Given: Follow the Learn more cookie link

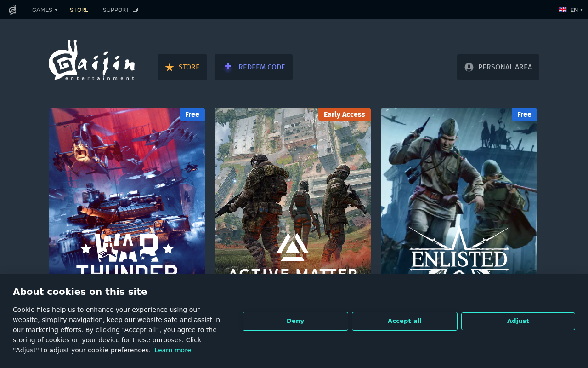Looking at the screenshot, I should click(173, 350).
